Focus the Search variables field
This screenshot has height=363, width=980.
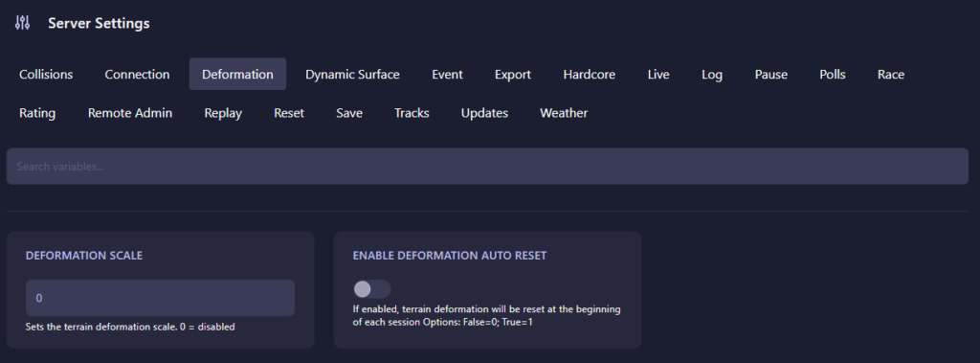pyautogui.click(x=487, y=167)
